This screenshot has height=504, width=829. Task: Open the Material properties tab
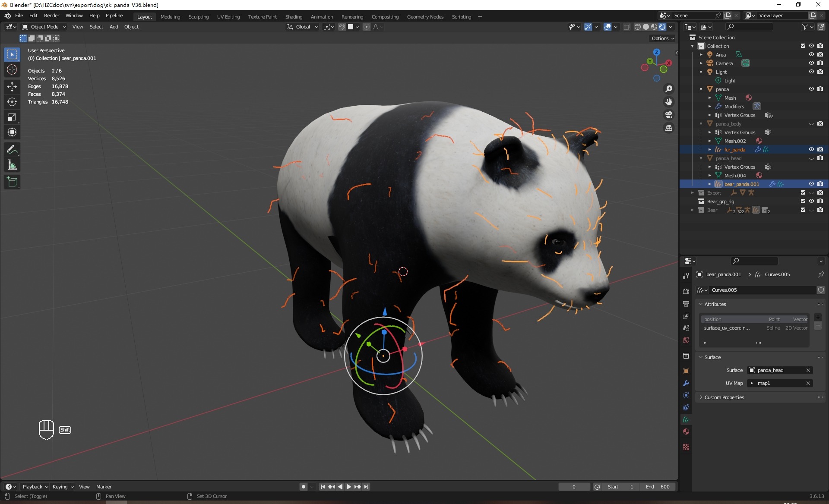point(686,432)
